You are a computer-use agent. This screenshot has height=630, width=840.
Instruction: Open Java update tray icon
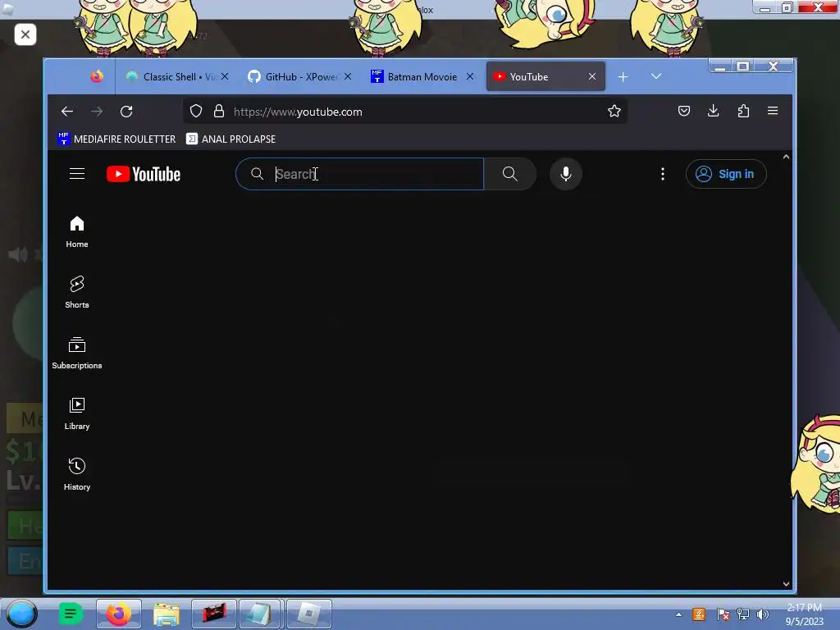(x=699, y=614)
